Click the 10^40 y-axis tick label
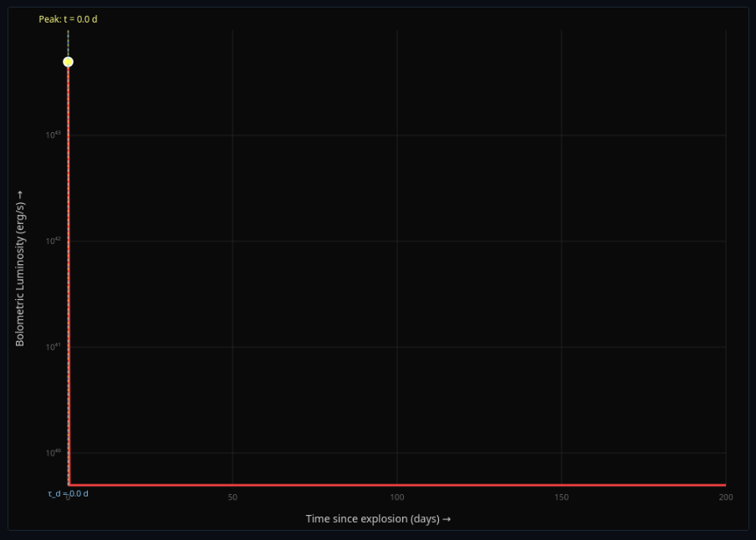The height and width of the screenshot is (540, 756). pos(54,451)
